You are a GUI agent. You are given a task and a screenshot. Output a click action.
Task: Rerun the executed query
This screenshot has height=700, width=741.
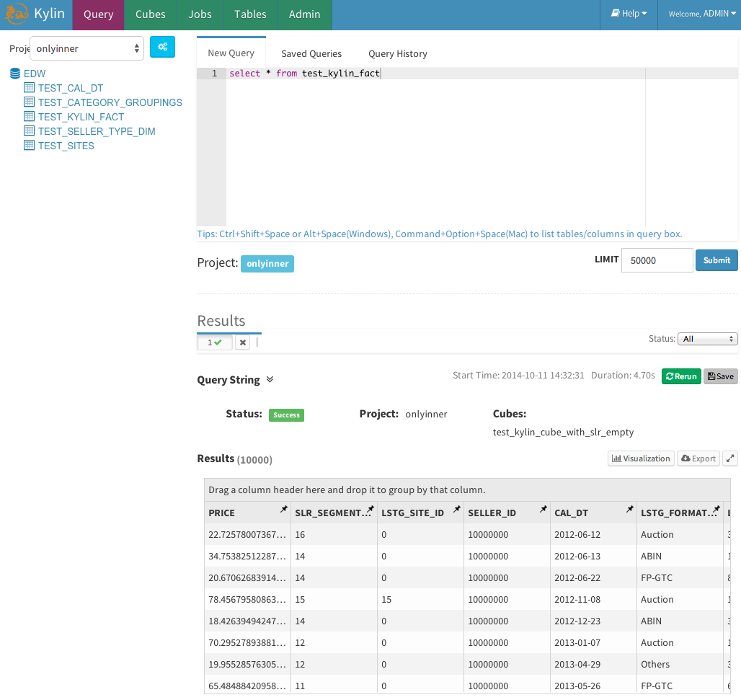681,376
